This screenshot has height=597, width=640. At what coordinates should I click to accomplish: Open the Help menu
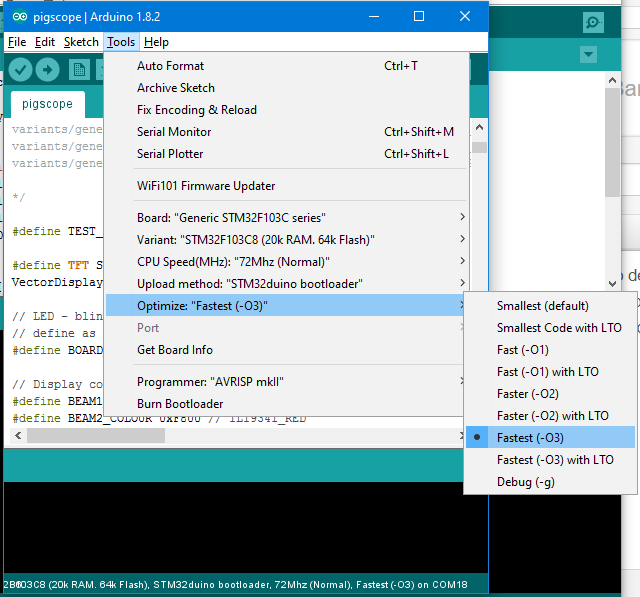[x=156, y=42]
